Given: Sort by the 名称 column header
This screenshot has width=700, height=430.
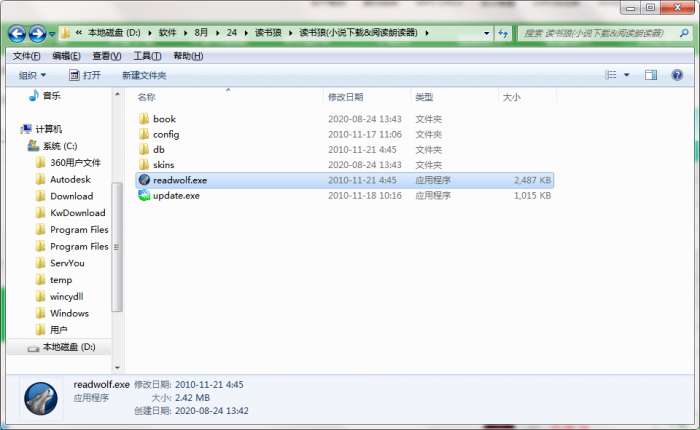Looking at the screenshot, I should click(146, 97).
